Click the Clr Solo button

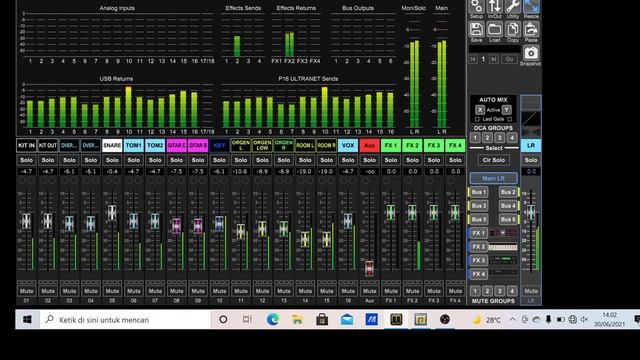tap(493, 160)
